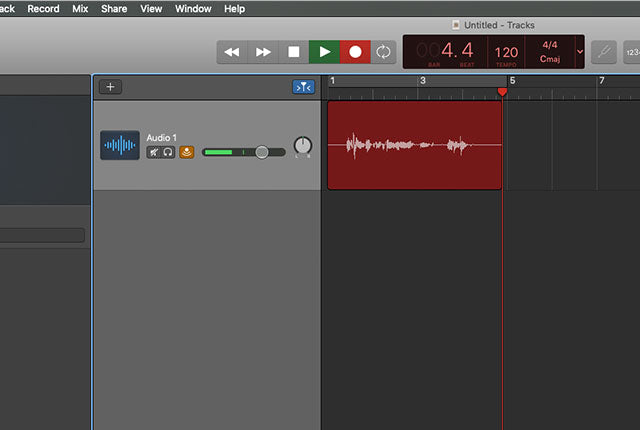Click the blue catch playhead button
This screenshot has width=640, height=430.
(303, 87)
